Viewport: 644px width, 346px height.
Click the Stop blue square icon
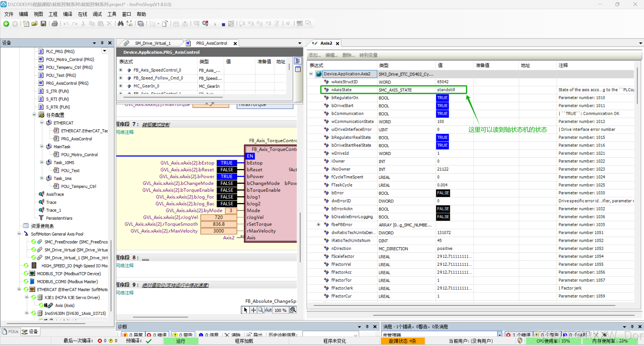tap(223, 24)
